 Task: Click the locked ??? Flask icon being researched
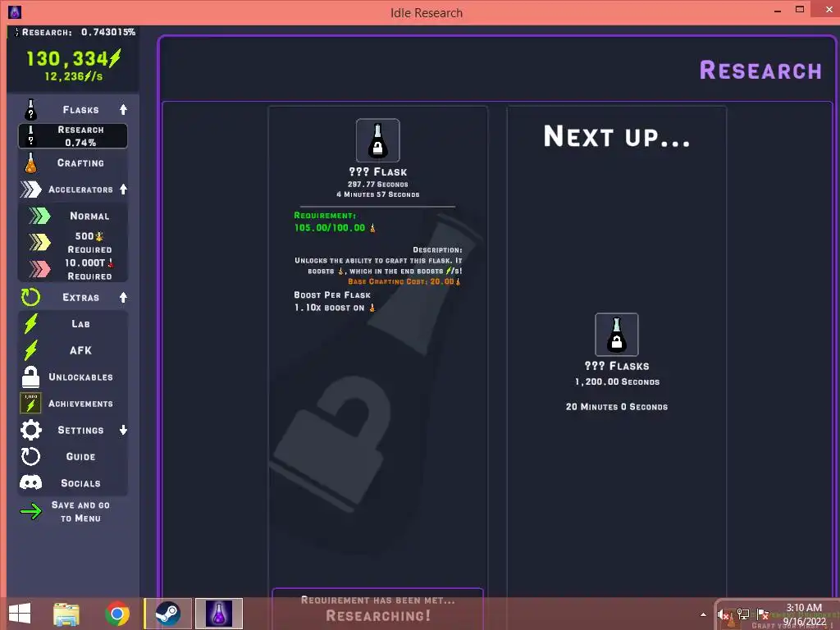click(x=377, y=140)
